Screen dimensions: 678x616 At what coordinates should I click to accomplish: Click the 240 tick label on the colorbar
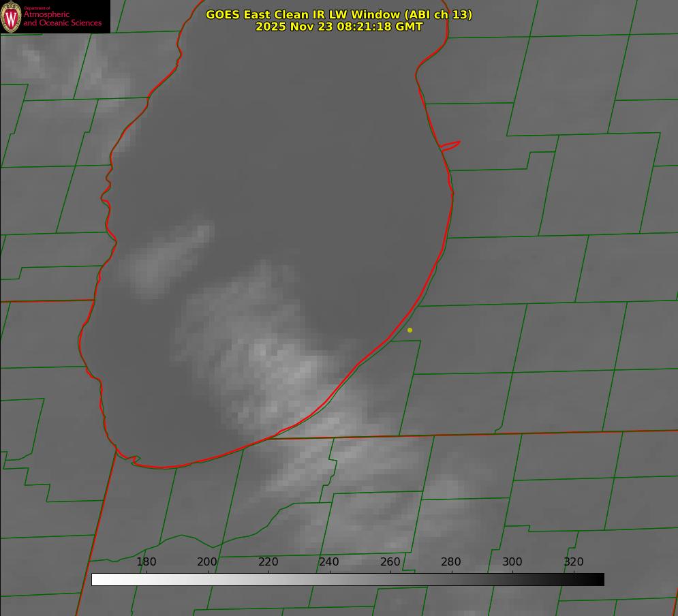pos(329,561)
